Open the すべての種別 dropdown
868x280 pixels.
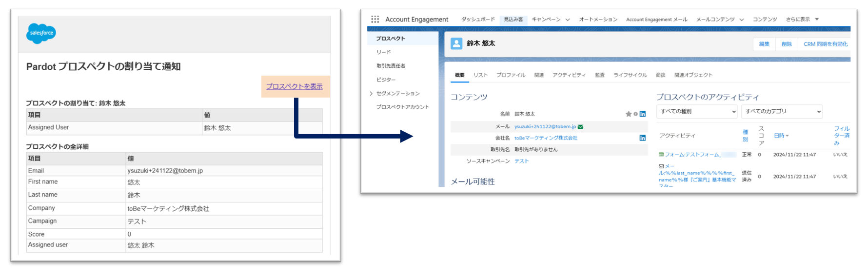point(696,111)
